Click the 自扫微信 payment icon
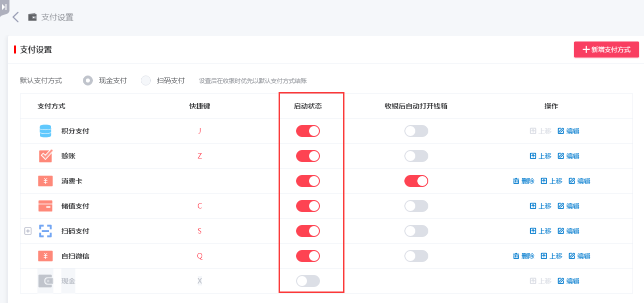This screenshot has width=644, height=303. click(45, 255)
